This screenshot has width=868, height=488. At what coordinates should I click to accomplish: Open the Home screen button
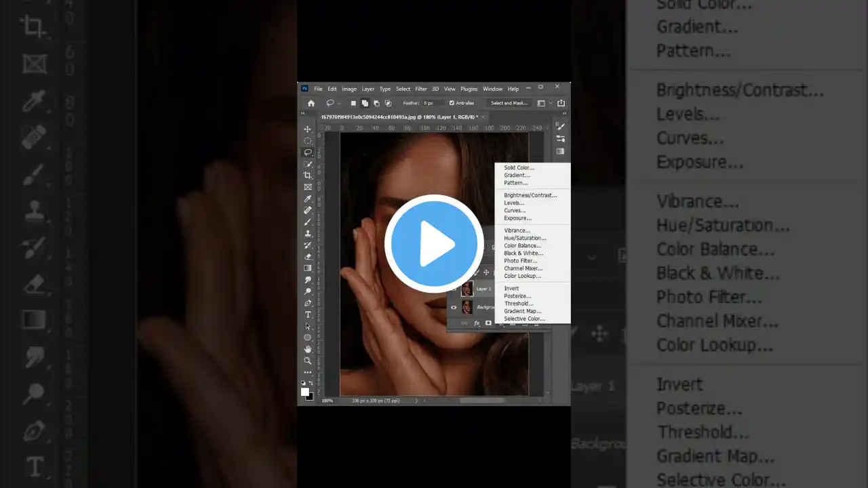click(x=311, y=103)
